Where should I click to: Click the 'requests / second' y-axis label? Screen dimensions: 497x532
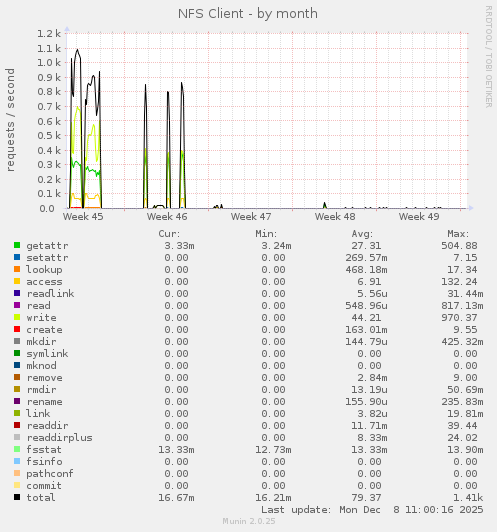point(11,120)
